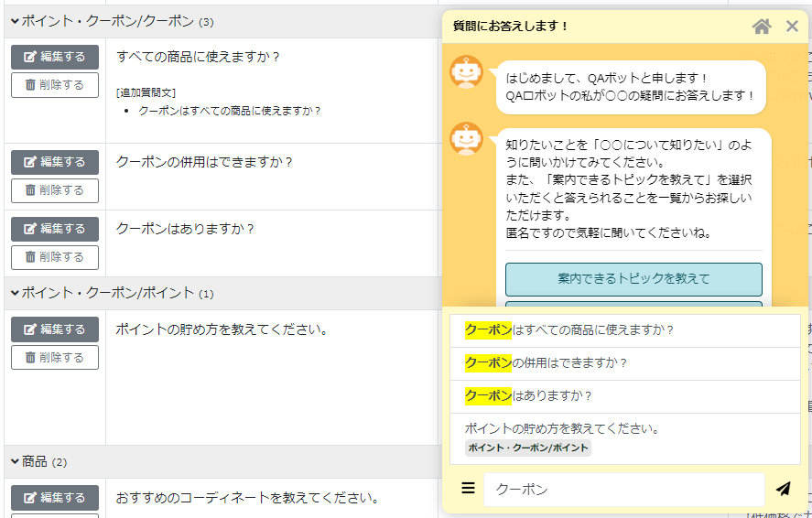Focus the chat input field containing クーポン
The width and height of the screenshot is (812, 518).
(x=623, y=490)
